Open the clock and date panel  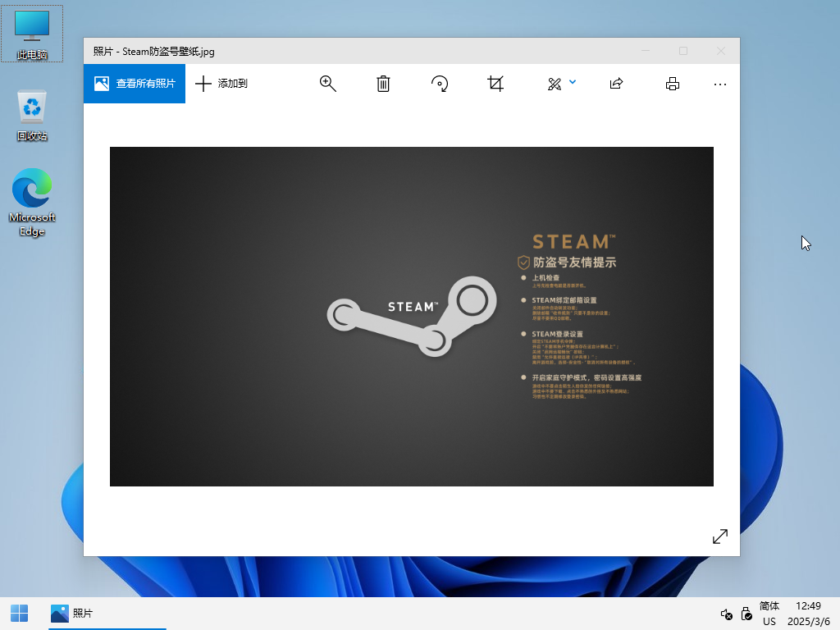point(809,614)
